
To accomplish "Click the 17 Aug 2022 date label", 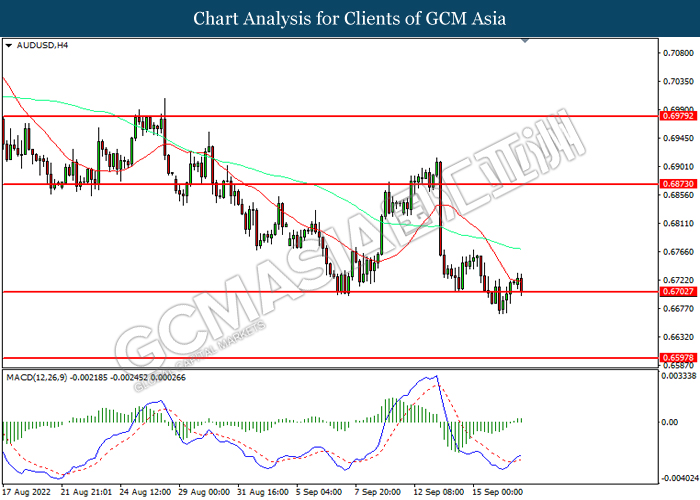I will 27,492.
